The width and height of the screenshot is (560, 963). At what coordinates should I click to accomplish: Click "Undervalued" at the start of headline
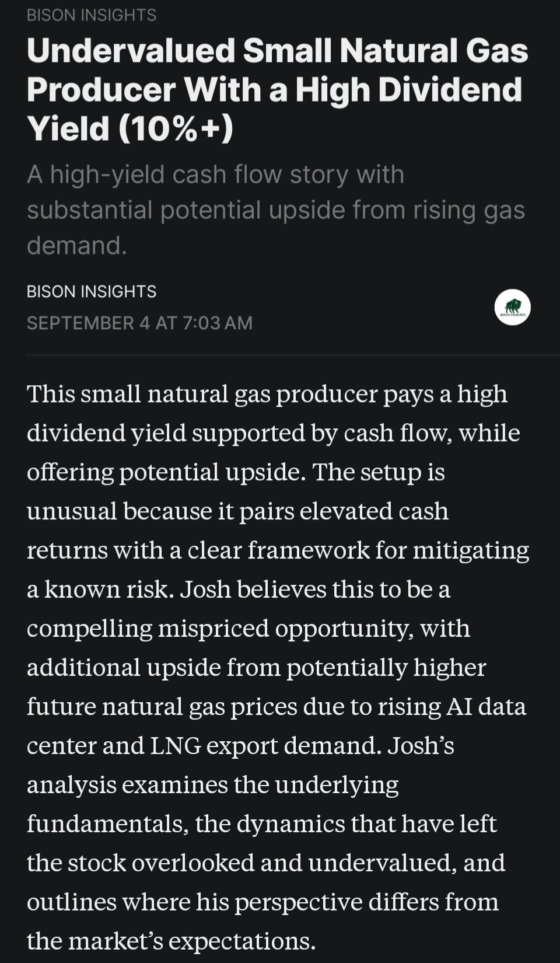[131, 51]
